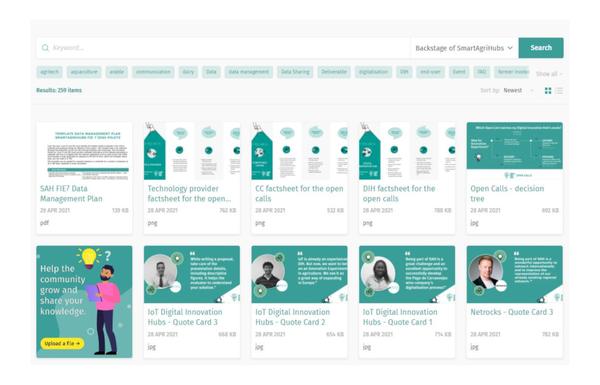This screenshot has width=600, height=385.
Task: Click Help the community grow banner text
Action: [63, 290]
